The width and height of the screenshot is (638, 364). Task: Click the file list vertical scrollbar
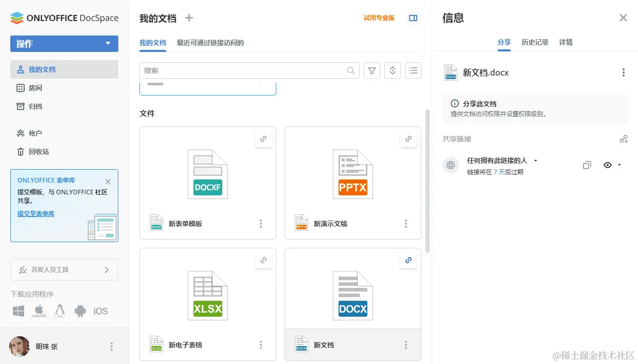point(428,180)
